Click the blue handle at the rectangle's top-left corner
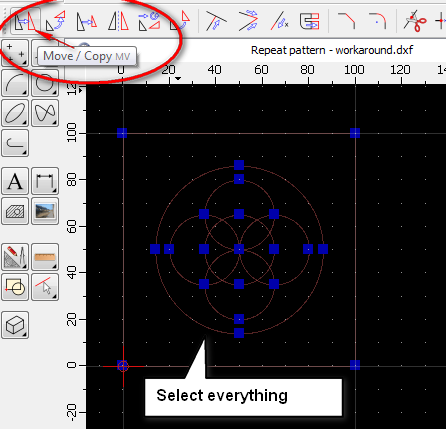The image size is (446, 429). (x=122, y=133)
